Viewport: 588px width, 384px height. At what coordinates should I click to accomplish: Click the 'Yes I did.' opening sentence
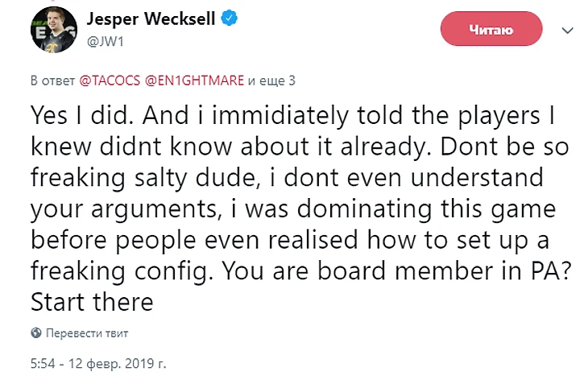[x=81, y=115]
